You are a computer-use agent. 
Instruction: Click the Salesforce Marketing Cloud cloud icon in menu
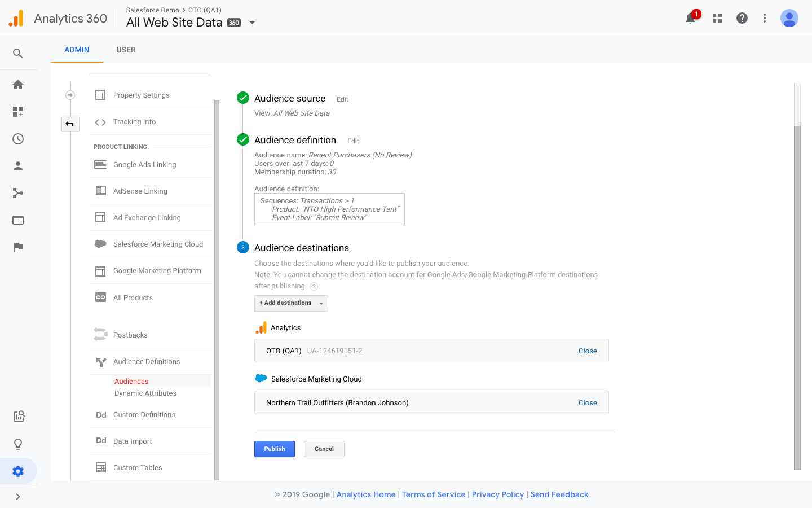100,244
